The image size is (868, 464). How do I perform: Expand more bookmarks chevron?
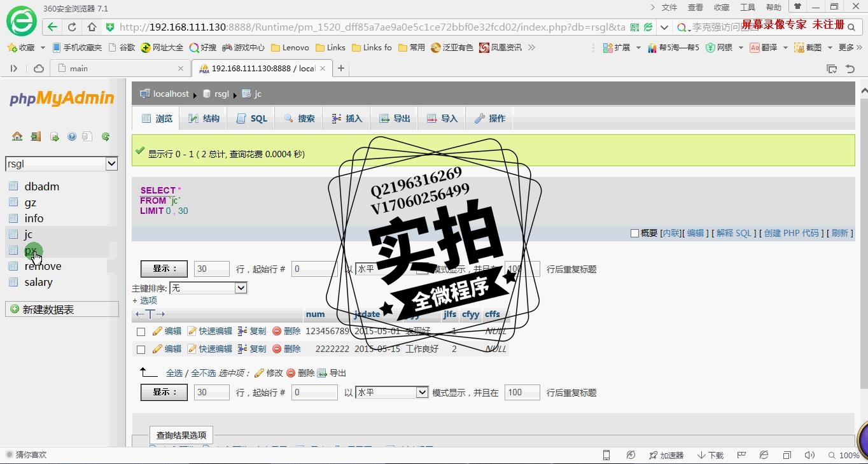532,48
